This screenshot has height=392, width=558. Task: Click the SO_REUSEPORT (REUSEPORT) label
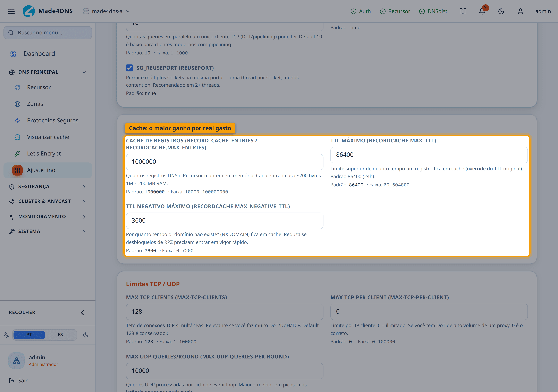click(x=175, y=68)
